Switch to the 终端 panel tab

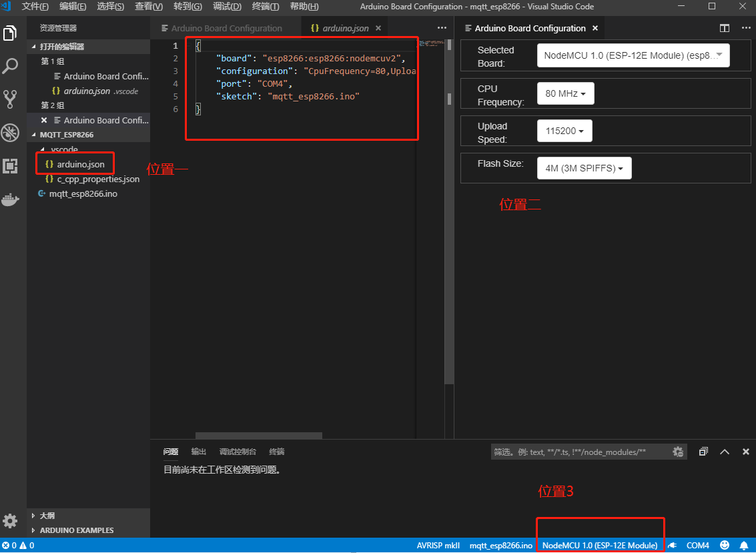(x=277, y=452)
